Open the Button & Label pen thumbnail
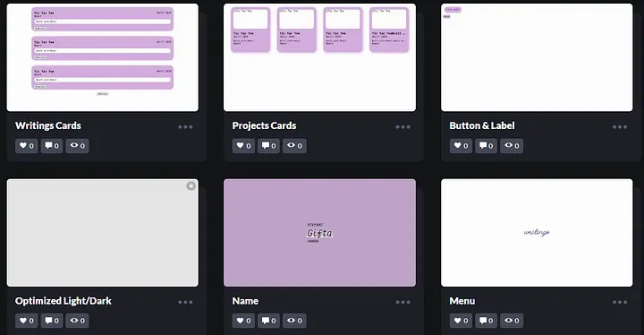 click(x=537, y=57)
